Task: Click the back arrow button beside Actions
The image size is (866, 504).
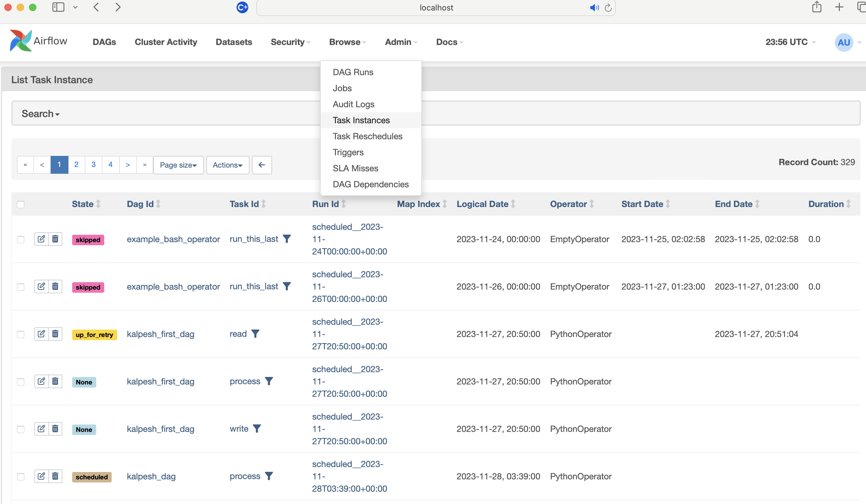Action: click(x=262, y=165)
